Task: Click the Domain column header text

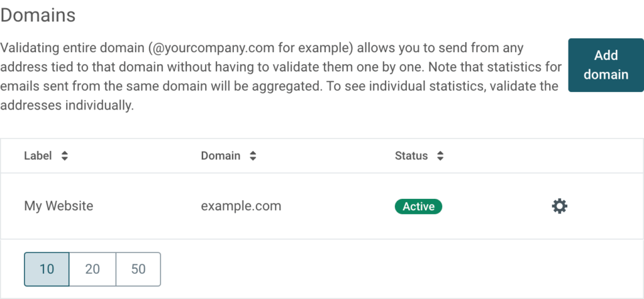Action: point(220,156)
